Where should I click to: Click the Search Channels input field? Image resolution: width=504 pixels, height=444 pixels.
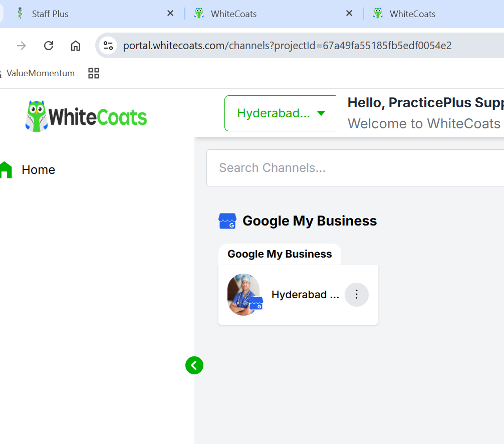pos(351,168)
